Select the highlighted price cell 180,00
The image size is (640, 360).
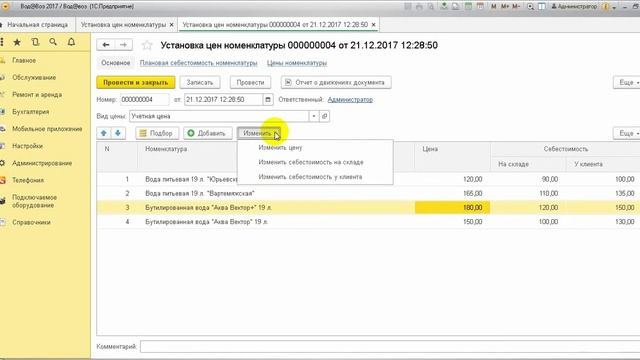(452, 208)
